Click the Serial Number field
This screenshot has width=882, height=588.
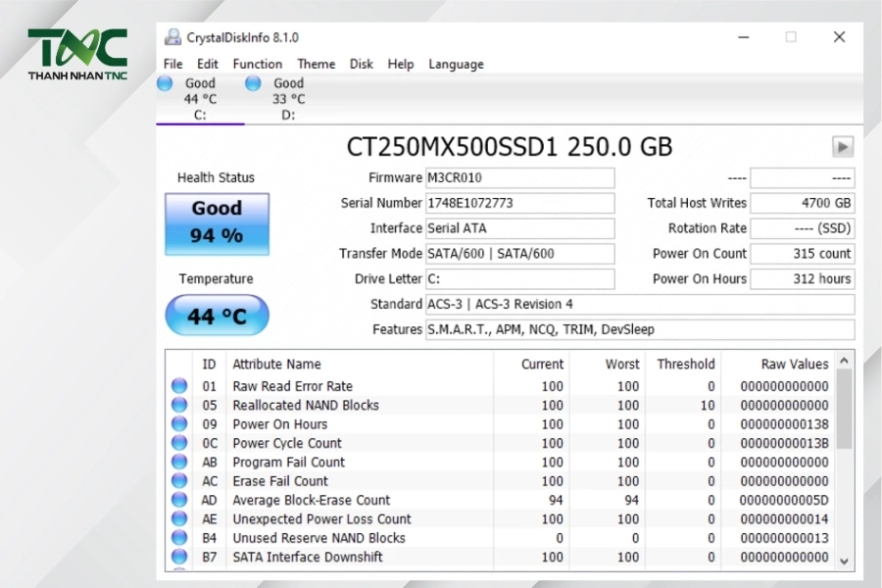point(519,203)
